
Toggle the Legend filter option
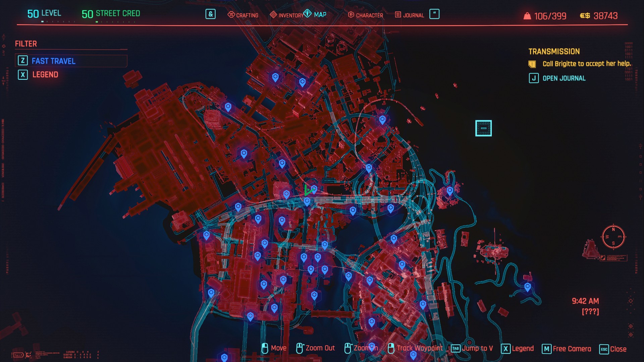pos(45,75)
